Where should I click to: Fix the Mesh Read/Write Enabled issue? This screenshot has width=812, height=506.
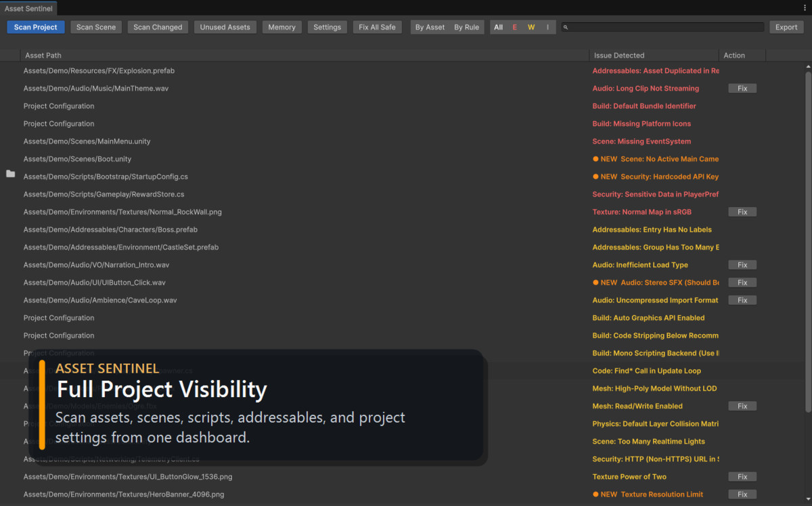tap(742, 406)
